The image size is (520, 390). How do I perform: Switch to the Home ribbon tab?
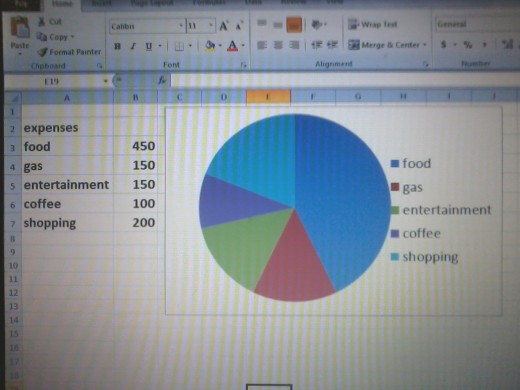(x=62, y=4)
